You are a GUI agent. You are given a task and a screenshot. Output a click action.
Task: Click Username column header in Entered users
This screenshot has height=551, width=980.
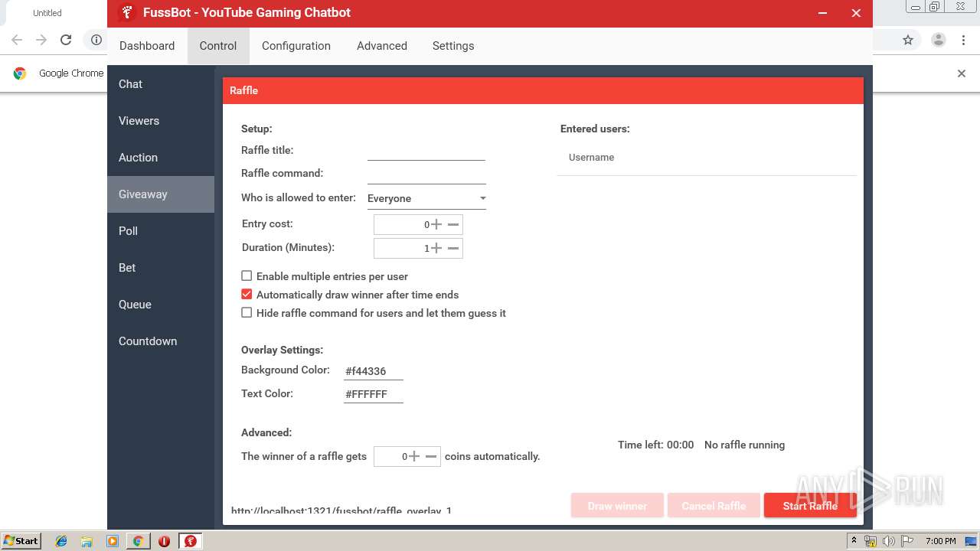[591, 158]
